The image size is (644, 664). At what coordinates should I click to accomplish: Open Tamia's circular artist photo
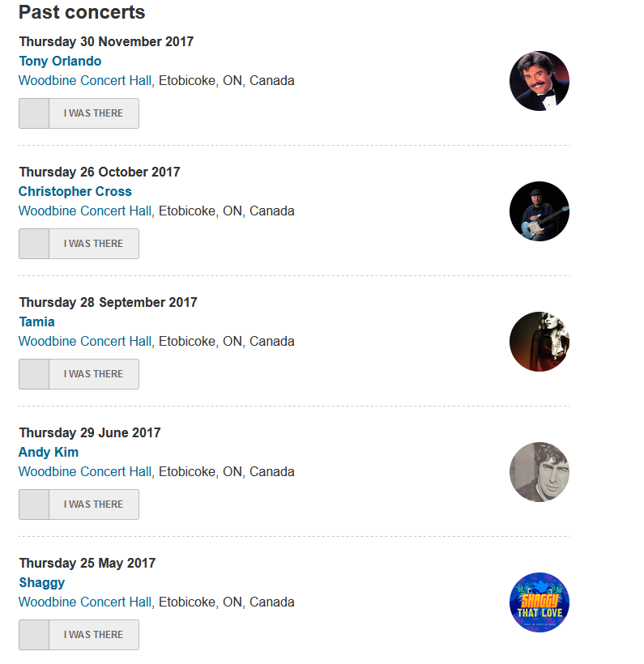pyautogui.click(x=539, y=342)
